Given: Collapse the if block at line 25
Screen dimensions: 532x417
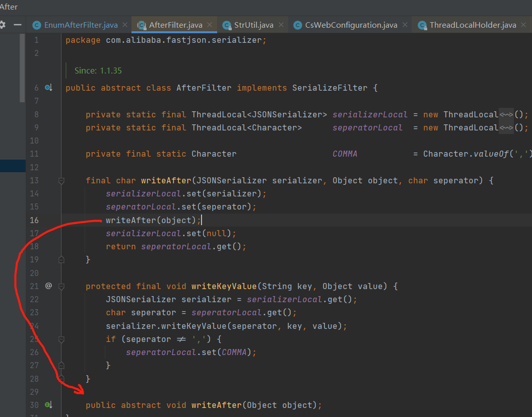Looking at the screenshot, I should pos(61,339).
